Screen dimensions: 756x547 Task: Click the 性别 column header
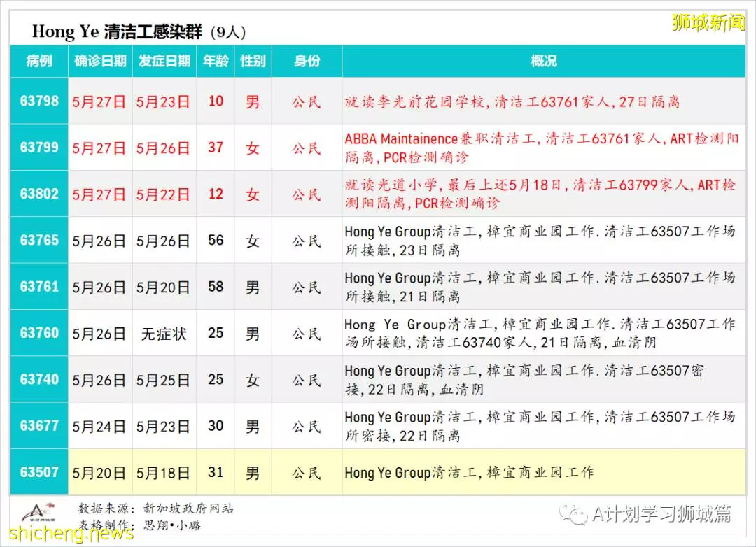coord(253,61)
